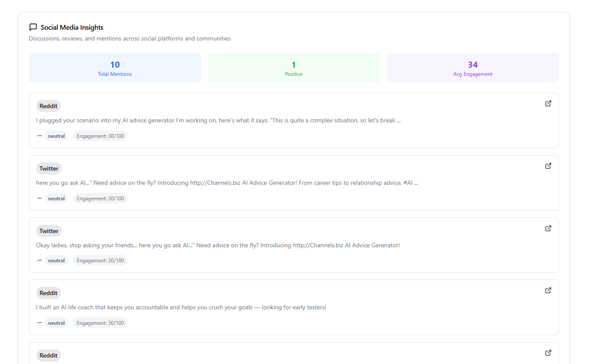The width and height of the screenshot is (600, 364).
Task: Click the number 34 in Avg Engagement
Action: pos(473,65)
